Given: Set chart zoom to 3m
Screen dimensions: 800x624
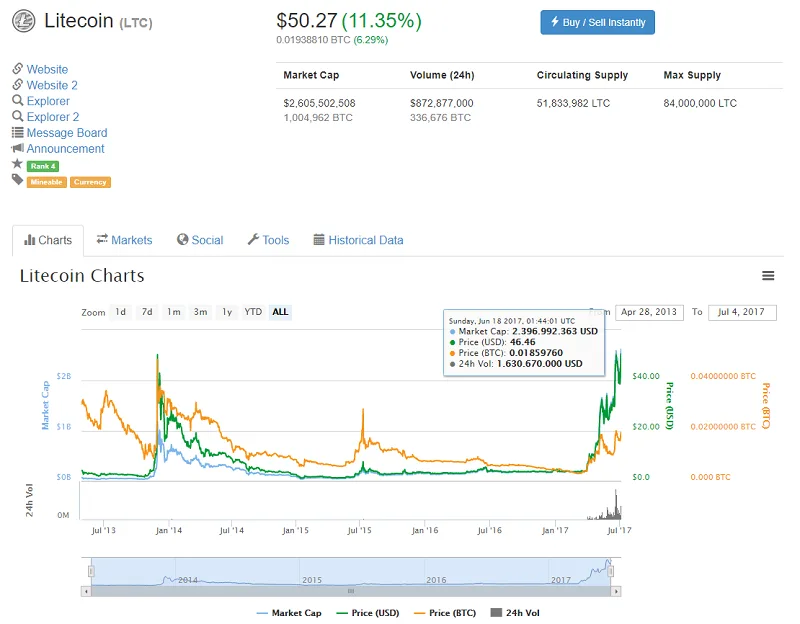Looking at the screenshot, I should tap(201, 312).
